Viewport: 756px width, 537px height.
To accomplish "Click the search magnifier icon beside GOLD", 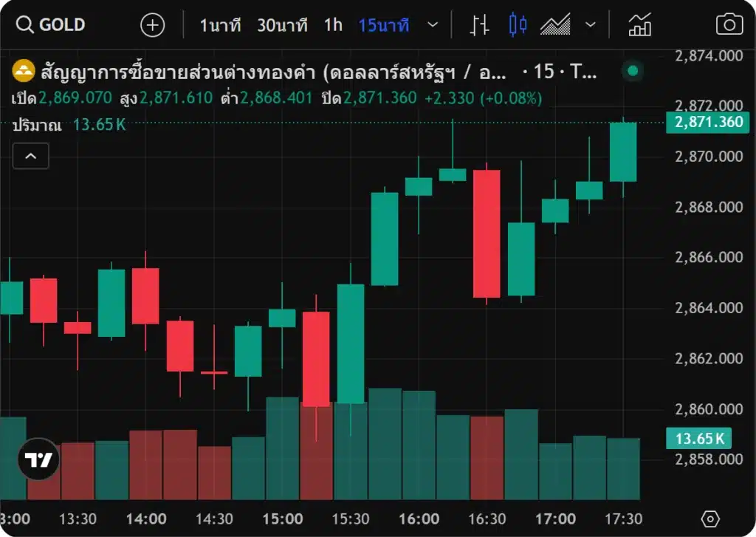I will point(24,25).
